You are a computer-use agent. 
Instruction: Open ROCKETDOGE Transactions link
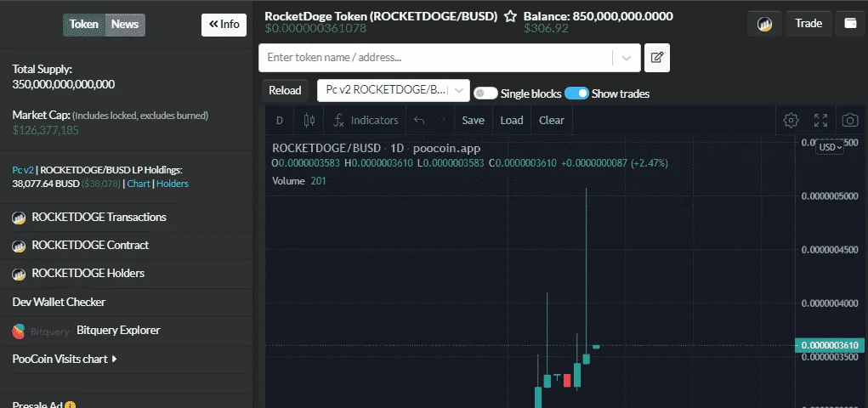pos(99,217)
